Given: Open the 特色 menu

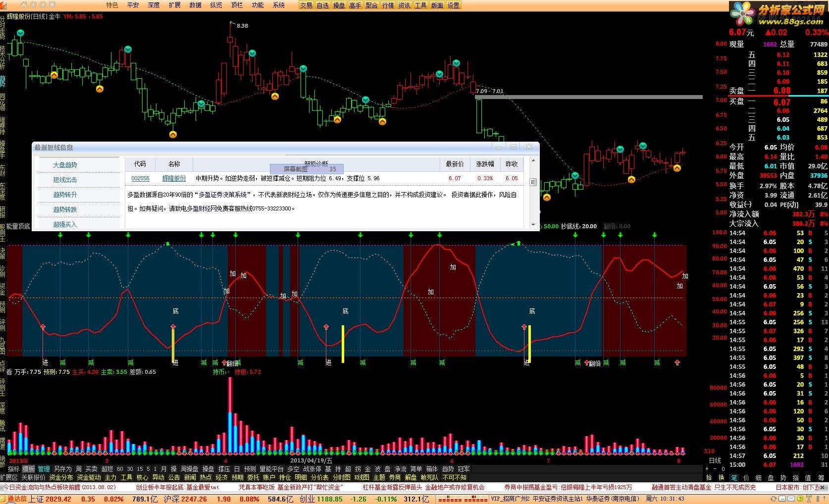Looking at the screenshot, I should click(x=112, y=5).
